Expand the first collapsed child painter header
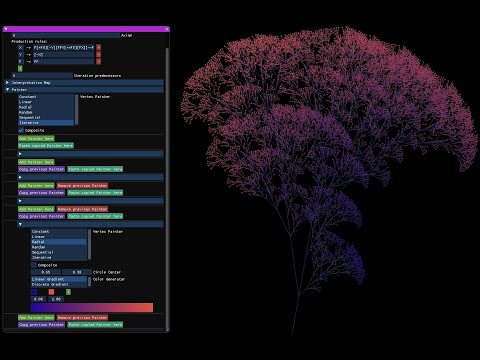Viewport: 480px width, 360px height. coord(91,154)
